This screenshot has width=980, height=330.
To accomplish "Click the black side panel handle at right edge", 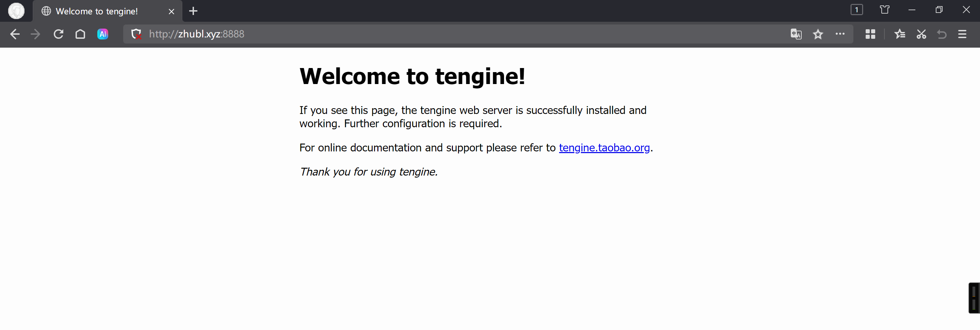I will tap(974, 298).
